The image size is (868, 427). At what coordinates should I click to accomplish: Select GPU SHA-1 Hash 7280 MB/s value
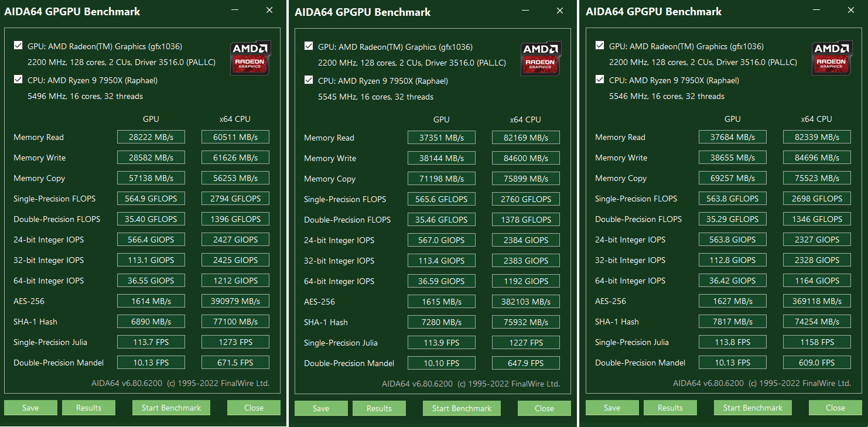[x=442, y=322]
